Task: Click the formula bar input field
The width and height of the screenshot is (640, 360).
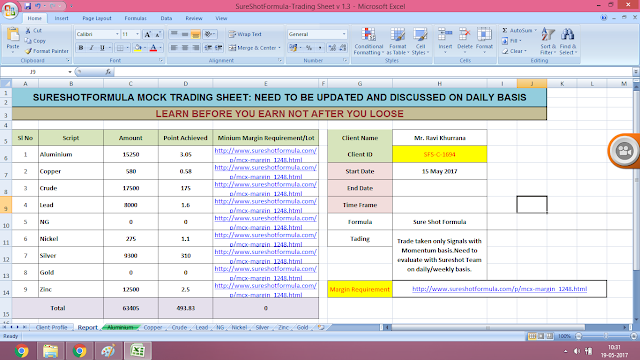Action: [374, 72]
